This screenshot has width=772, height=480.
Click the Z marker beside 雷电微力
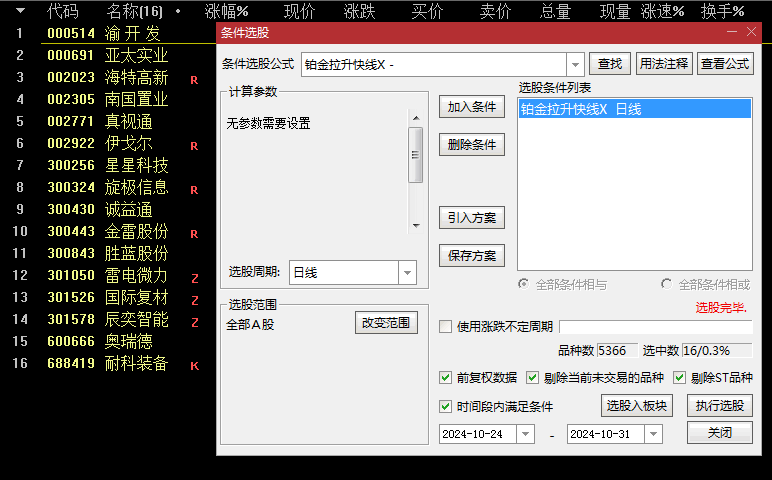point(194,279)
